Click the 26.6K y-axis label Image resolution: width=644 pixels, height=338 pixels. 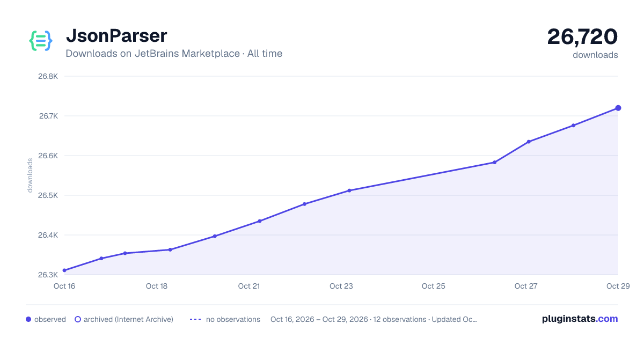click(x=48, y=156)
